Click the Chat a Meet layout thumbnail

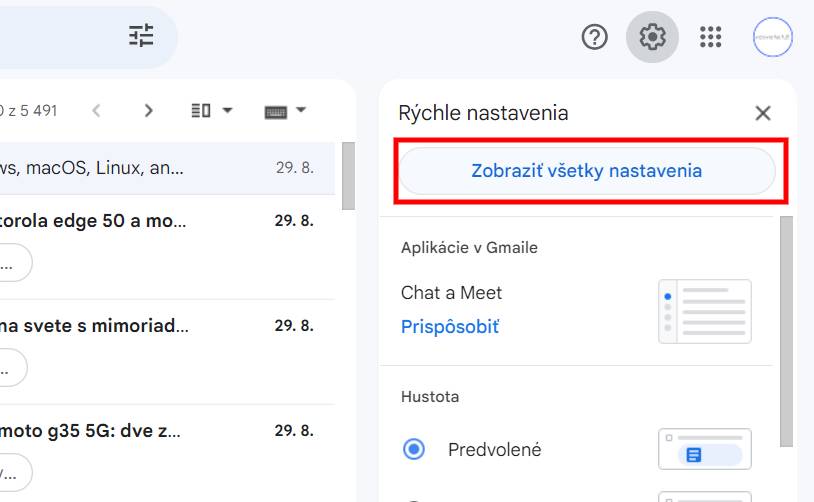[x=704, y=311]
